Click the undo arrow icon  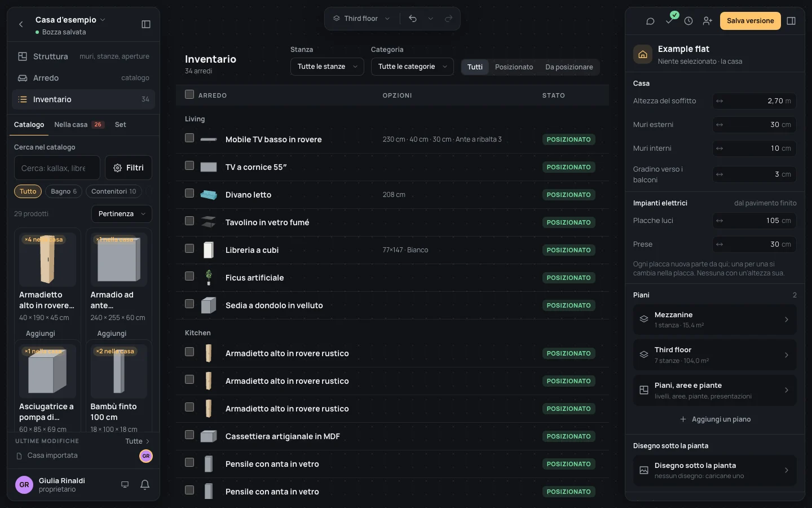[413, 19]
